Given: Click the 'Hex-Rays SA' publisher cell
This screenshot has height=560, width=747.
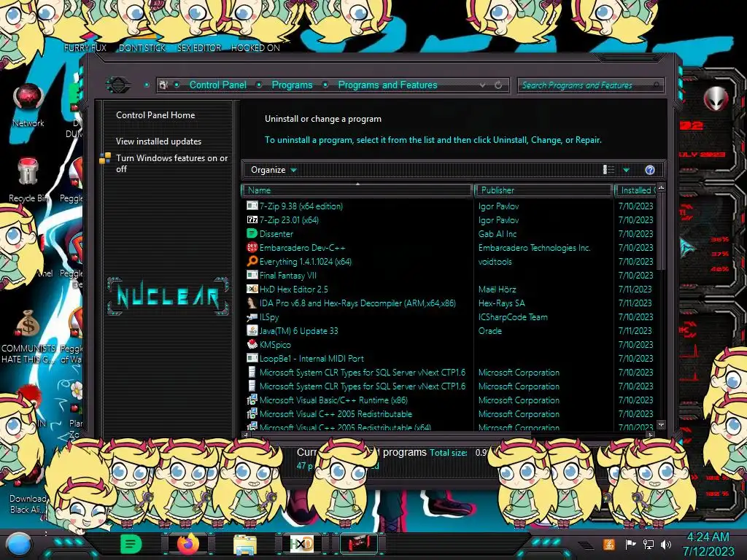Looking at the screenshot, I should (x=502, y=303).
